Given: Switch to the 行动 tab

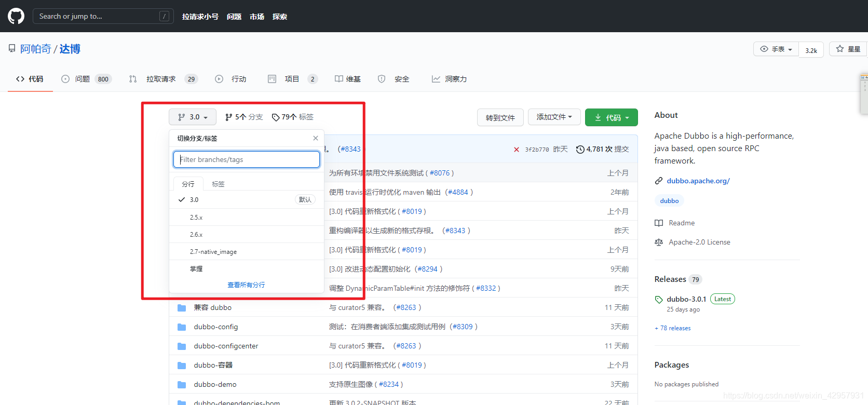Looking at the screenshot, I should click(x=231, y=79).
